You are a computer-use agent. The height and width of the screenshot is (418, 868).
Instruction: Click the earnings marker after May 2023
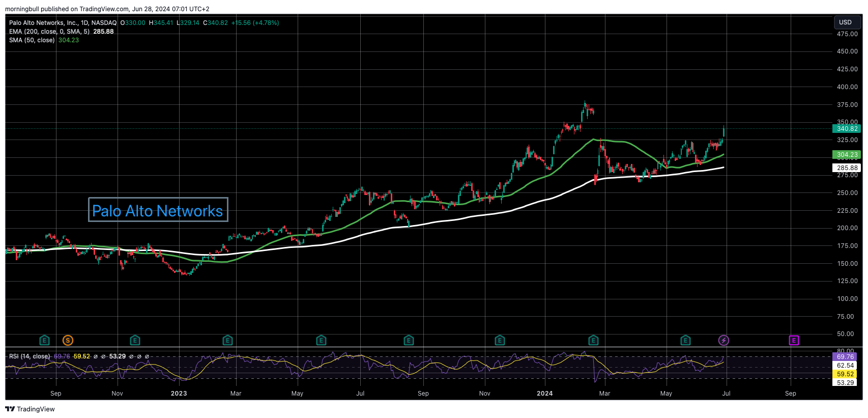[321, 340]
